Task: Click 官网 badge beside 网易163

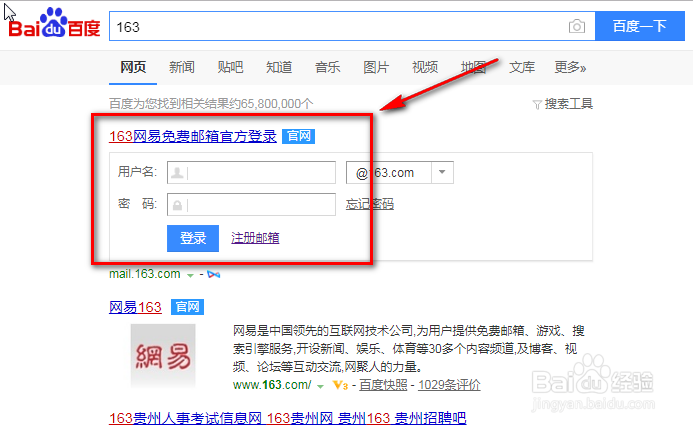Action: [x=187, y=307]
